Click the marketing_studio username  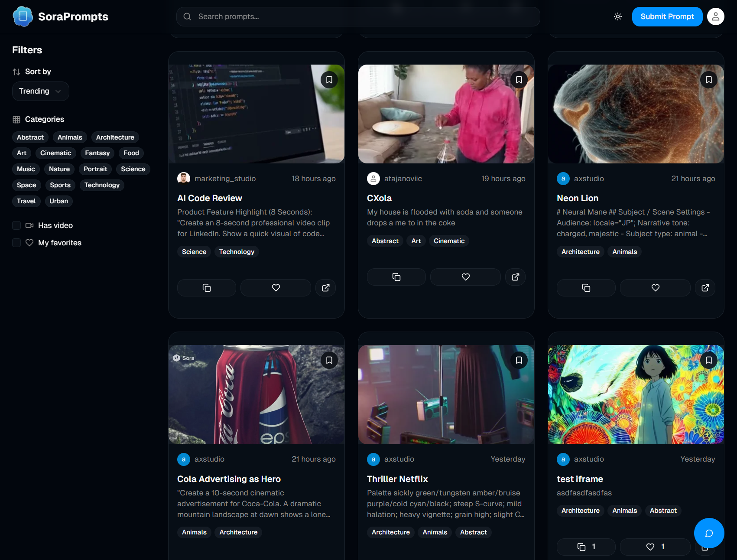[225, 179]
